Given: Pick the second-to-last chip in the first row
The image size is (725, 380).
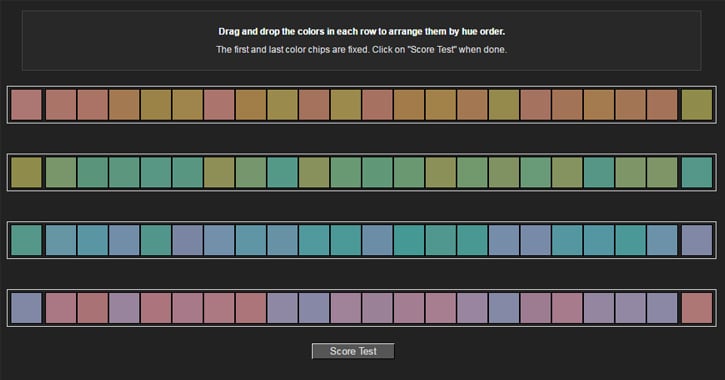Looking at the screenshot, I should click(662, 105).
